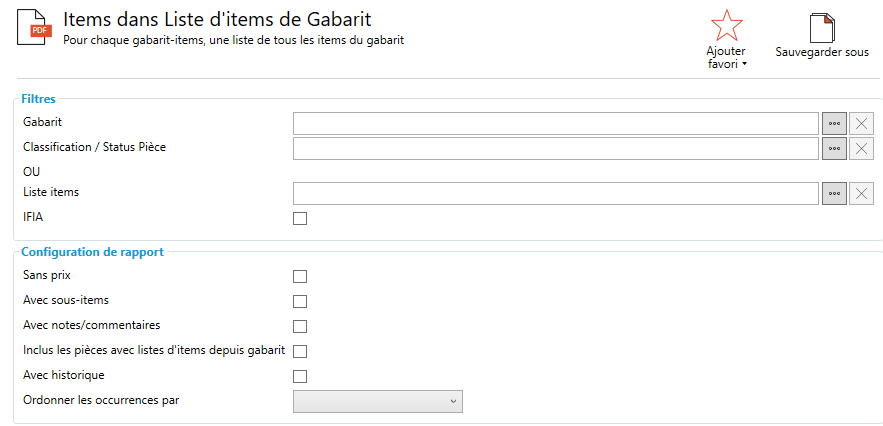
Task: Click the Sauvegarder sous document icon
Action: tap(821, 28)
